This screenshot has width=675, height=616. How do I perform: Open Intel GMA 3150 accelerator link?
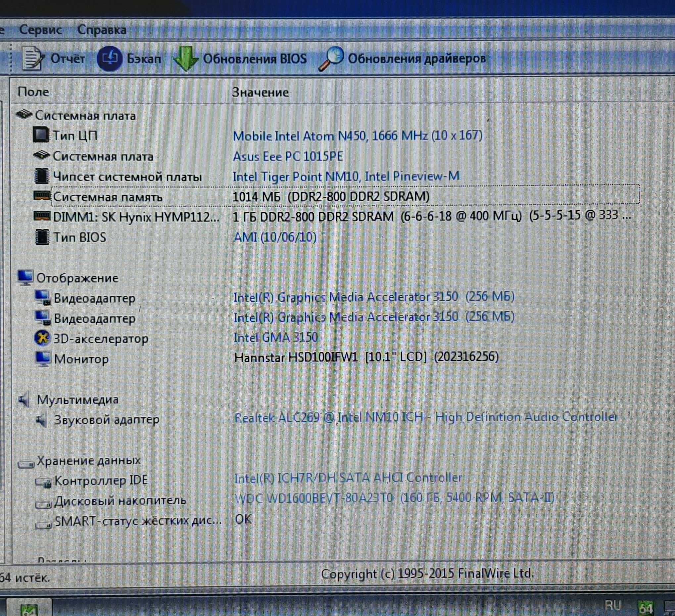click(x=276, y=337)
